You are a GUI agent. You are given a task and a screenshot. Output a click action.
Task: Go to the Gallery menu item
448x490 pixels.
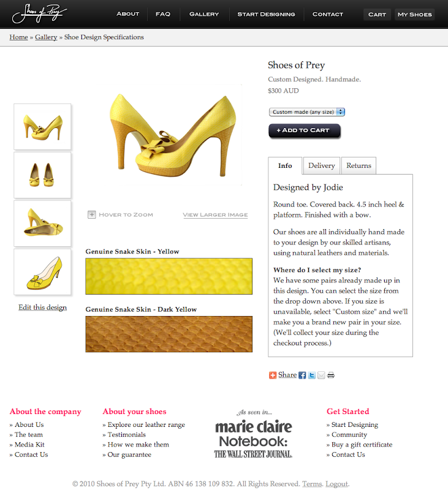pos(204,14)
